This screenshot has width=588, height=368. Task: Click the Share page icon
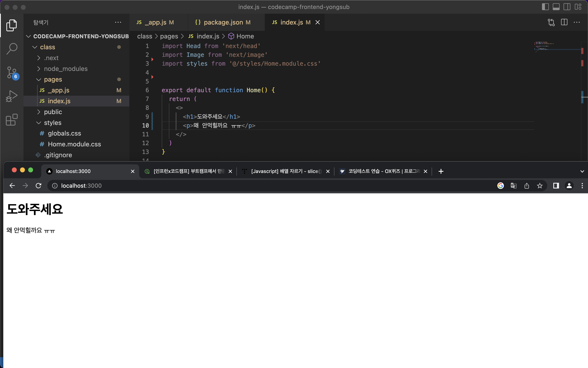pyautogui.click(x=527, y=186)
